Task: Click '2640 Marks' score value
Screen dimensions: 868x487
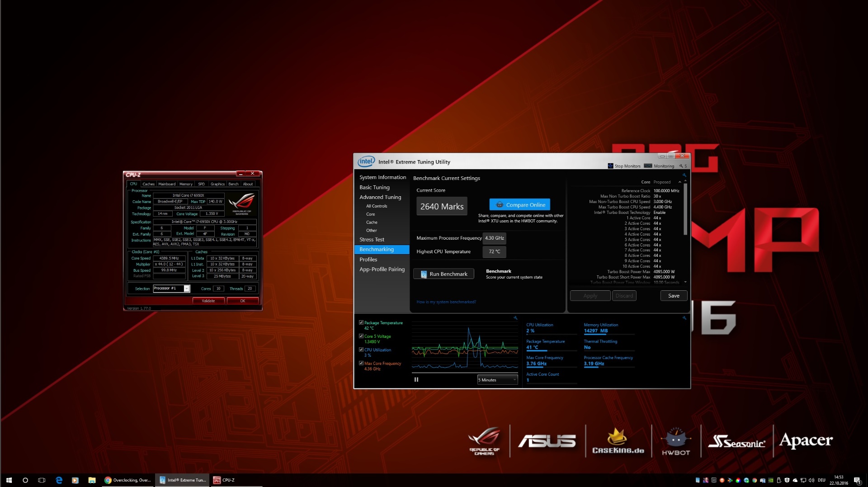Action: click(x=442, y=207)
